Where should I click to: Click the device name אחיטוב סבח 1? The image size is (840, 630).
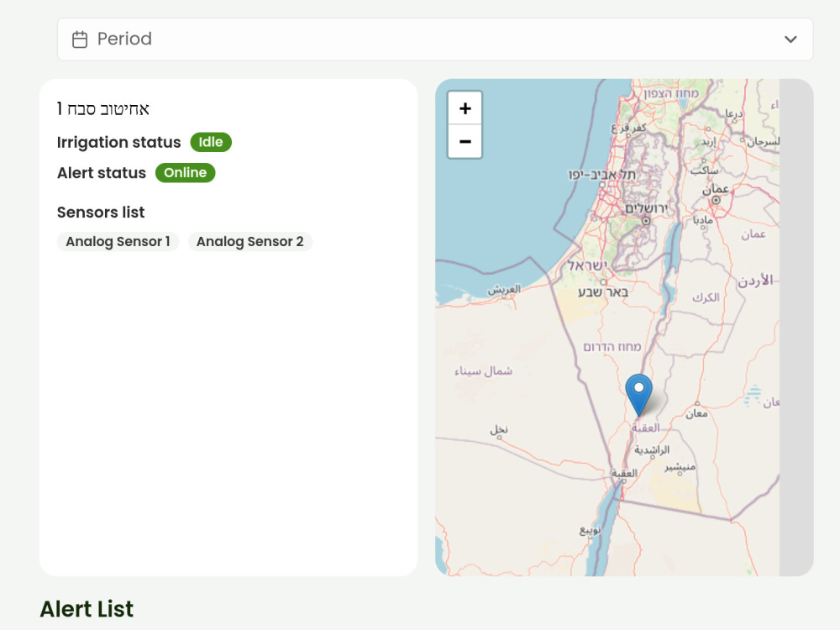[102, 109]
